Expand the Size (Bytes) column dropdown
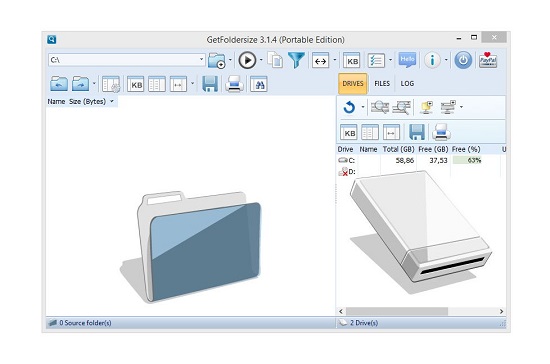 [112, 101]
